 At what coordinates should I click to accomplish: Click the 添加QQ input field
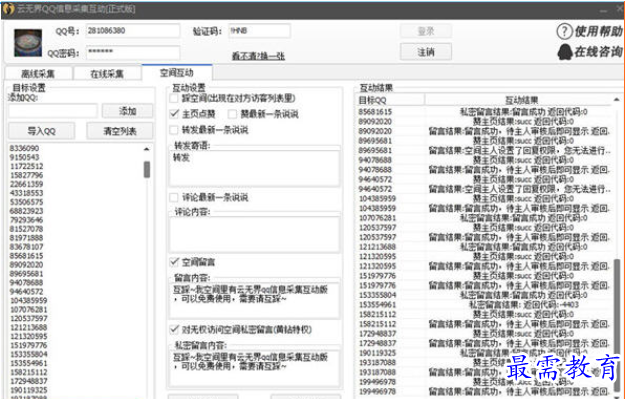[x=53, y=111]
